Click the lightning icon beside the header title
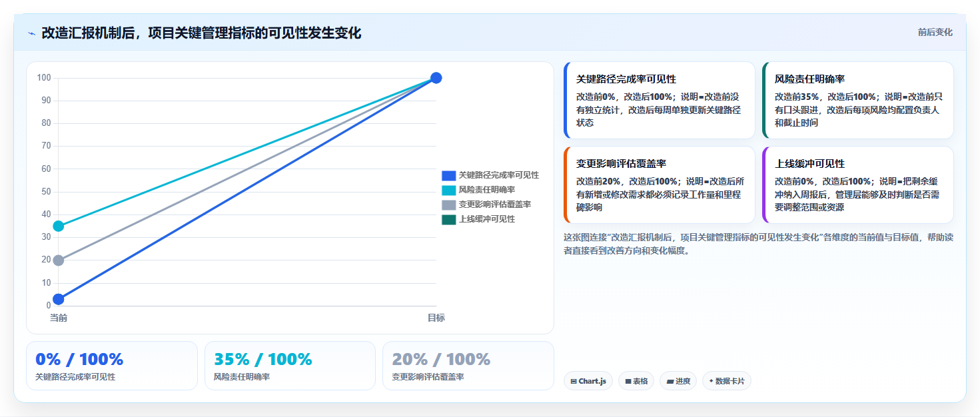980x417 pixels. tap(31, 33)
